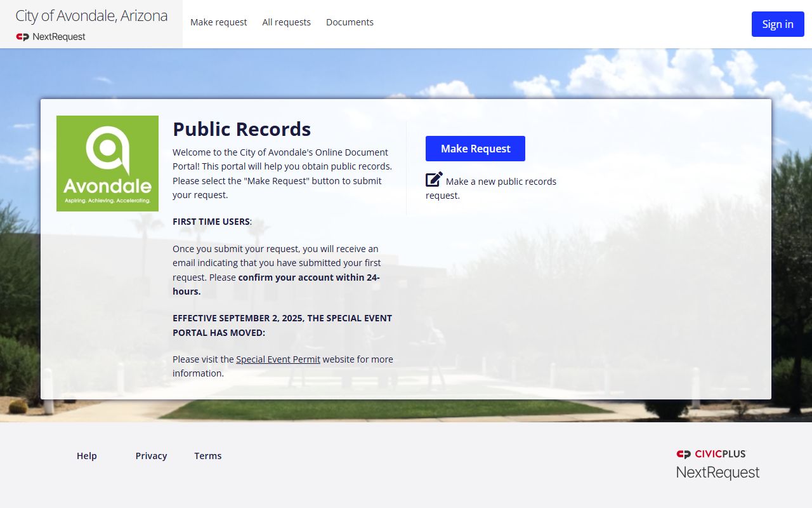
Task: Open the Privacy footer link
Action: (x=151, y=456)
